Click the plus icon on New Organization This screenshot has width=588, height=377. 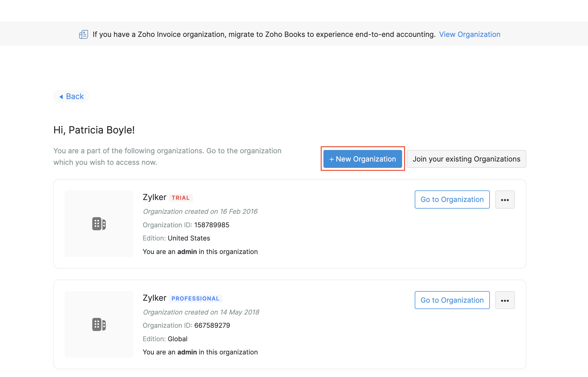[331, 159]
